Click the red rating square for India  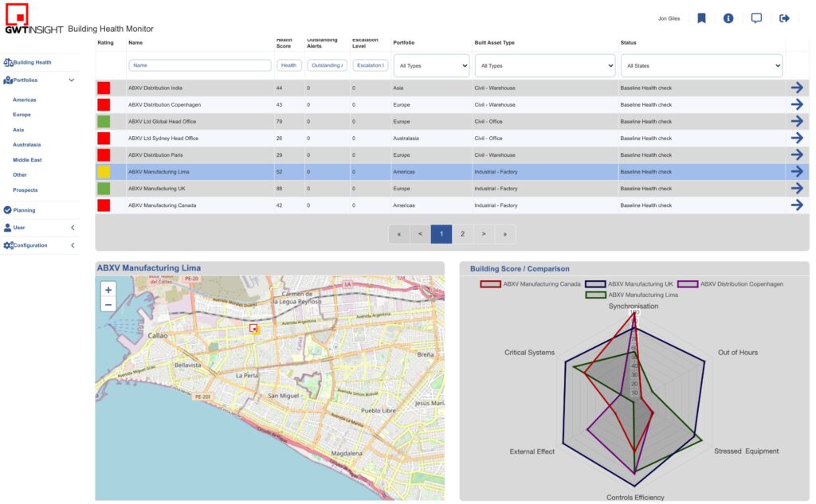click(x=104, y=88)
